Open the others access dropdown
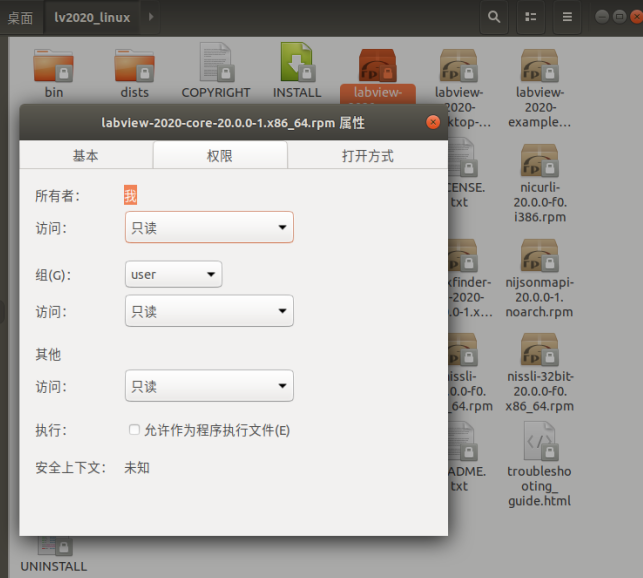This screenshot has height=578, width=643. 209,386
